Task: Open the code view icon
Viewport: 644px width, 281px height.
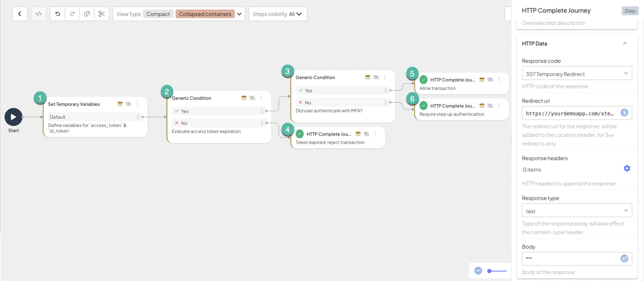Action: tap(39, 14)
